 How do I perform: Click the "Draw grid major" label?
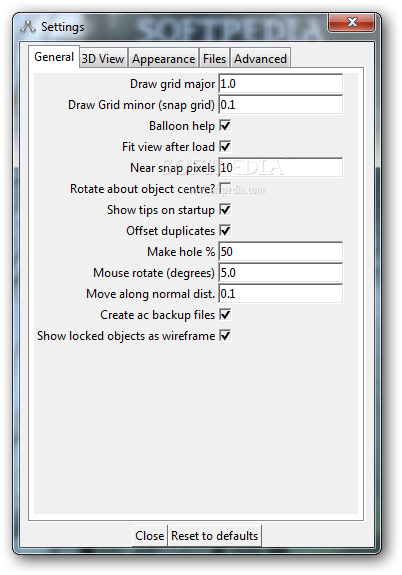pos(172,84)
